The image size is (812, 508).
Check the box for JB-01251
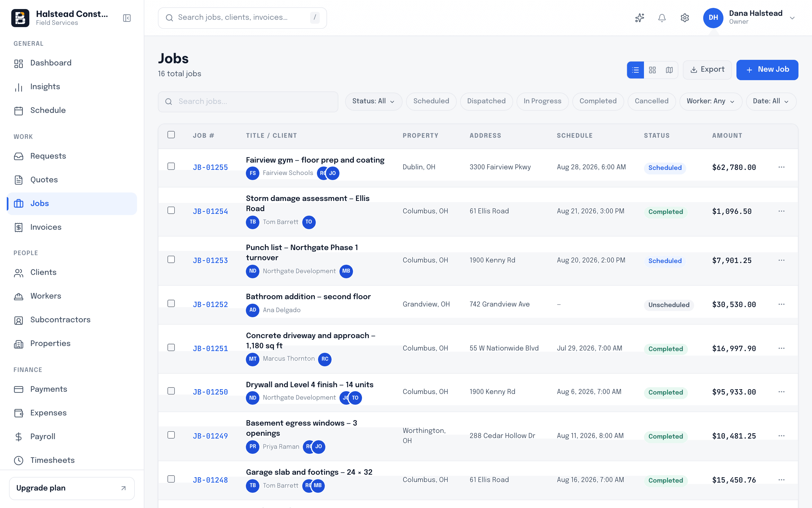pyautogui.click(x=171, y=347)
